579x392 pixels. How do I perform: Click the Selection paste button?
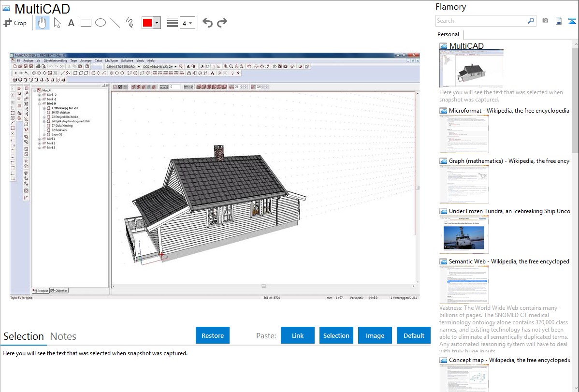point(336,335)
